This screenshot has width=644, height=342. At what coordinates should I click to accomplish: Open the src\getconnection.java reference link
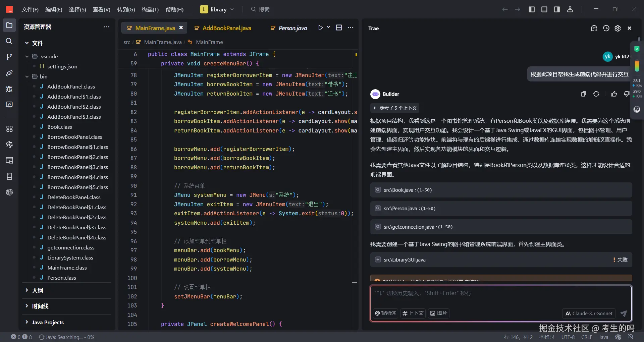point(501,227)
